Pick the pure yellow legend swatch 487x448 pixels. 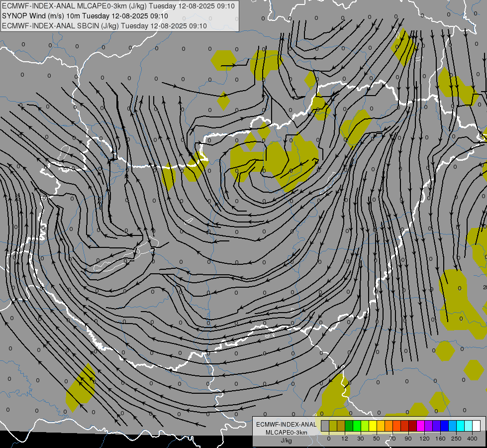(373, 426)
